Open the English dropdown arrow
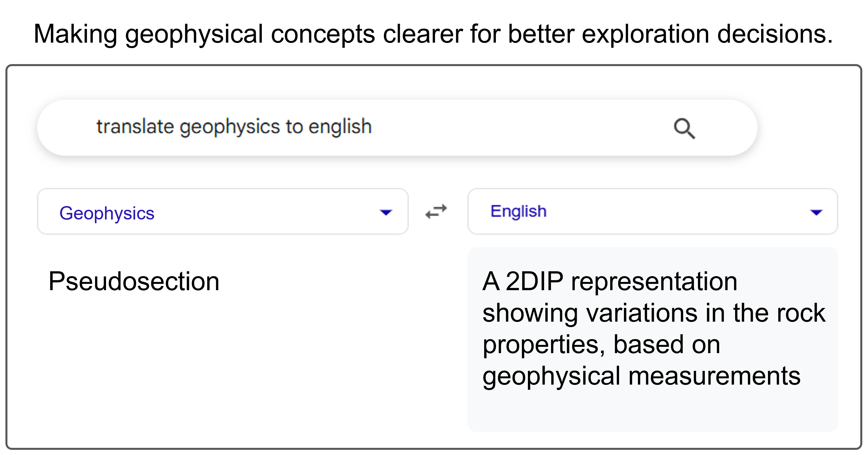The width and height of the screenshot is (868, 455). (816, 213)
